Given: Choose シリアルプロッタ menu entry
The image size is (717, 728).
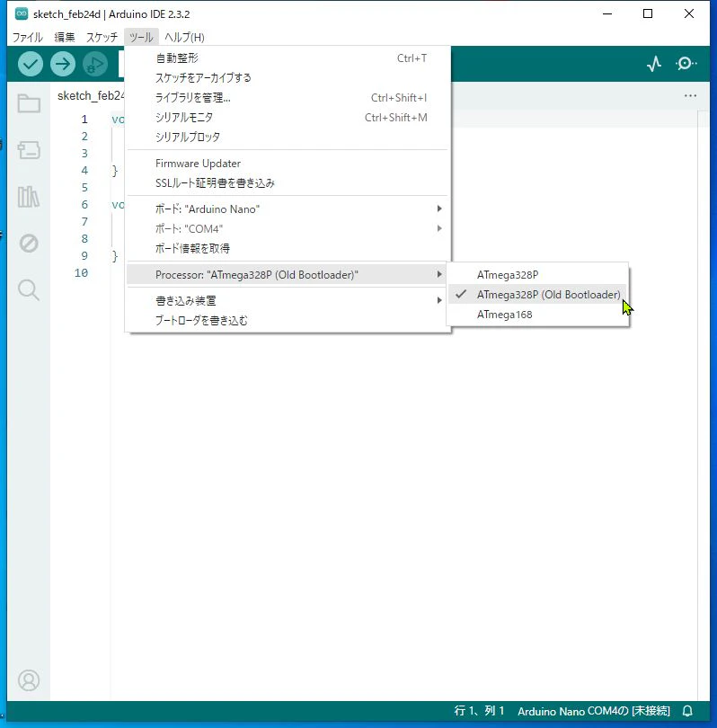Looking at the screenshot, I should (288, 137).
